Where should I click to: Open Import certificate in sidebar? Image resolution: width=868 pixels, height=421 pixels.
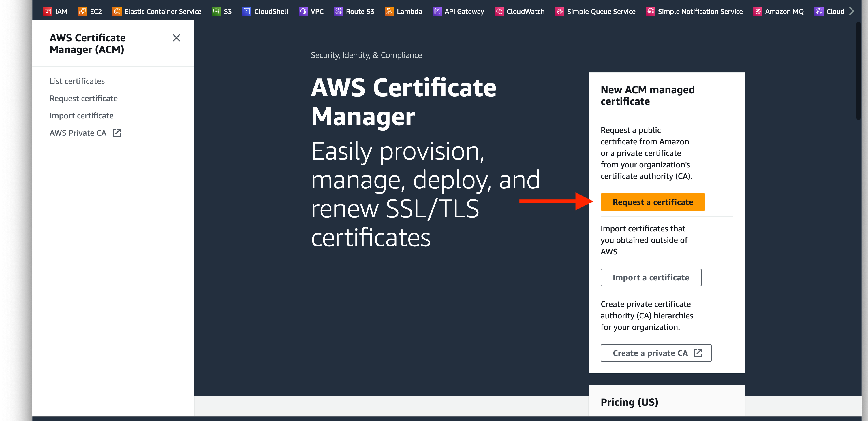[82, 116]
